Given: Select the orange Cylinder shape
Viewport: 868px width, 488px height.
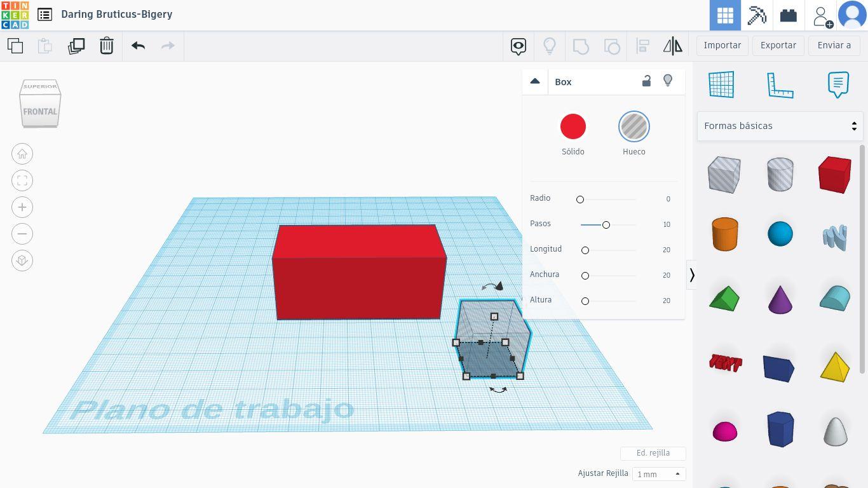Looking at the screenshot, I should [x=725, y=234].
